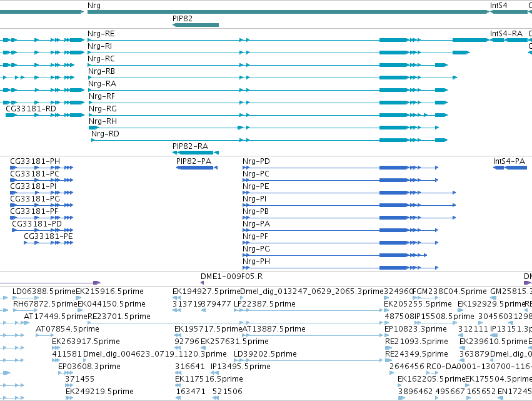Select protein CG33181-PH label

[35, 161]
